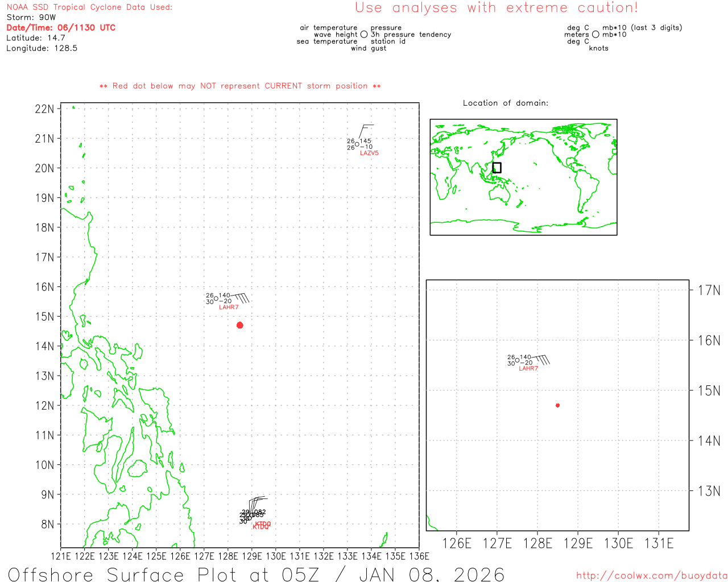This screenshot has width=728, height=582.
Task: Open the coolwx.com/buoydata link
Action: [652, 576]
